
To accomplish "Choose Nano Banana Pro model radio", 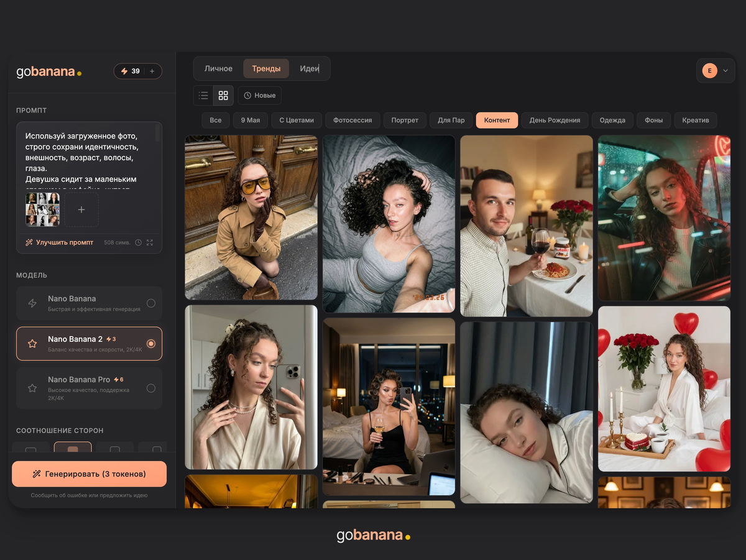I will click(x=151, y=388).
